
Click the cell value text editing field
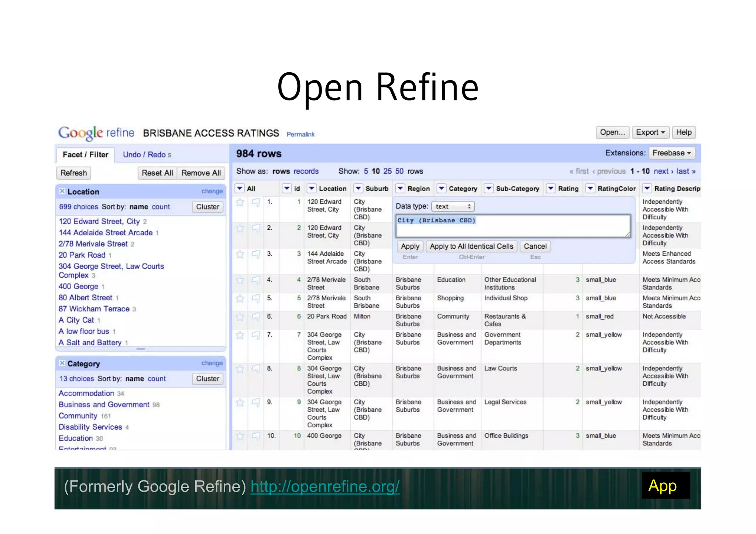coord(513,226)
